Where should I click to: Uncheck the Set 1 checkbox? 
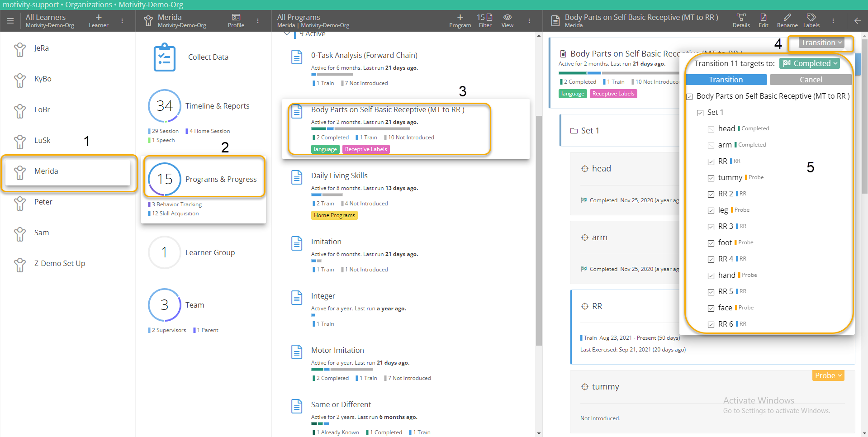[700, 113]
